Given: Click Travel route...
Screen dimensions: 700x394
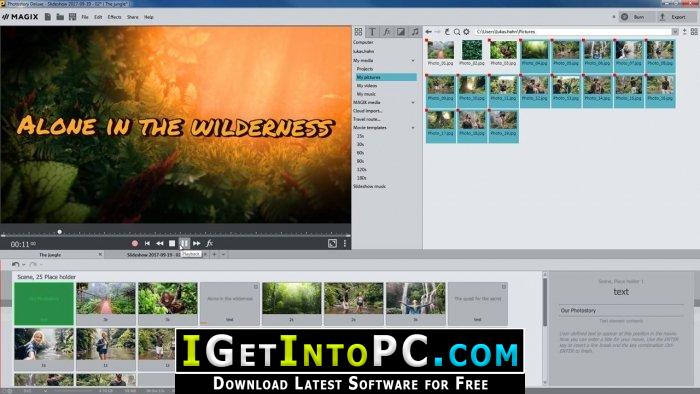Looking at the screenshot, I should point(367,119).
